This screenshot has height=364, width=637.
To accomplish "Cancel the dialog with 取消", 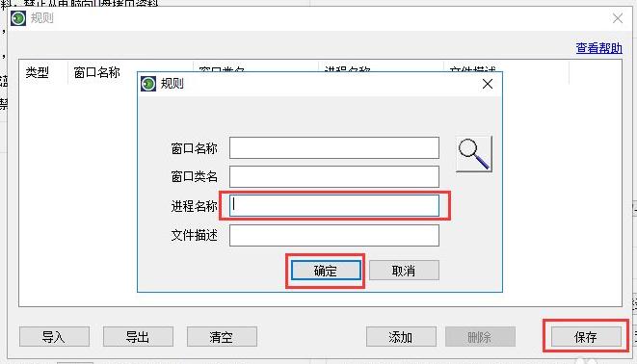I will (x=404, y=271).
